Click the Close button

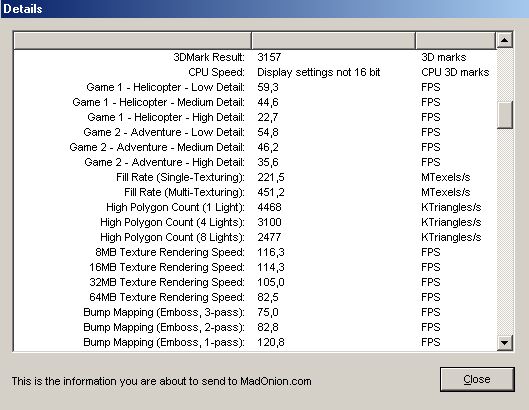(477, 379)
